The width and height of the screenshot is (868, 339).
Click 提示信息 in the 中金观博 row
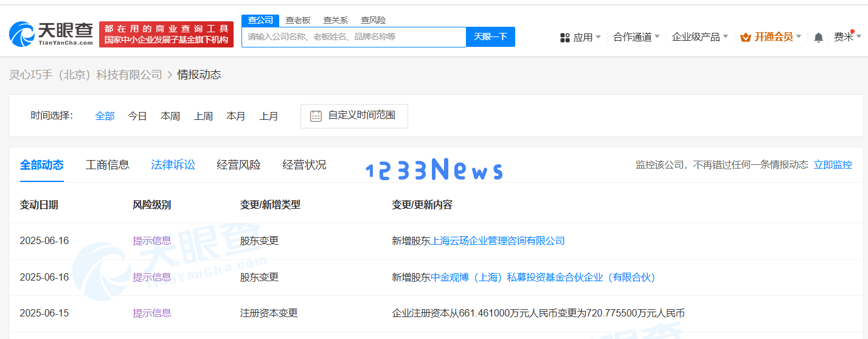tap(152, 277)
